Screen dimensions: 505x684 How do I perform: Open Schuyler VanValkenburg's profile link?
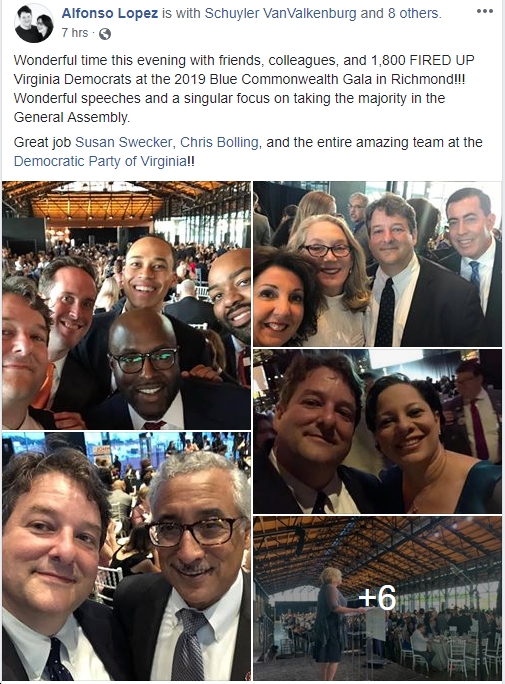(280, 14)
